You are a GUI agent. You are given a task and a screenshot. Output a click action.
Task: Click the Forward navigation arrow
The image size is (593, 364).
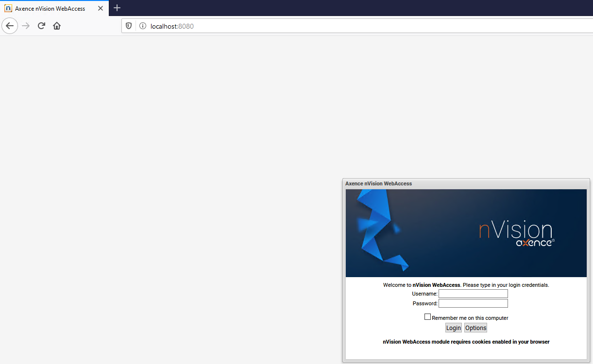[26, 26]
